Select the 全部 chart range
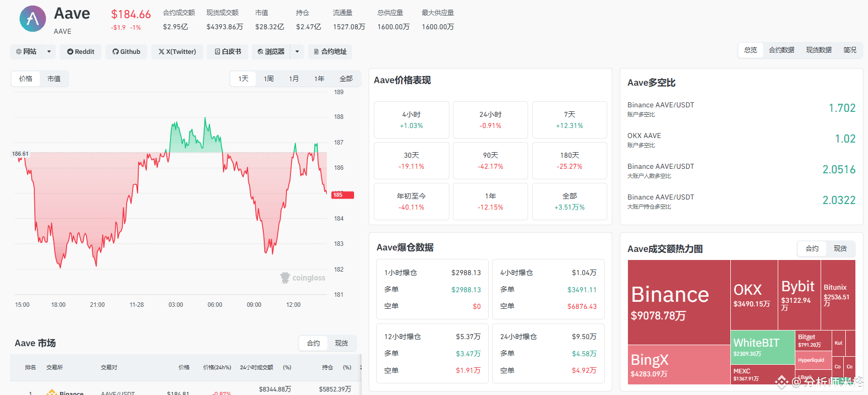This screenshot has width=868, height=395. tap(346, 79)
